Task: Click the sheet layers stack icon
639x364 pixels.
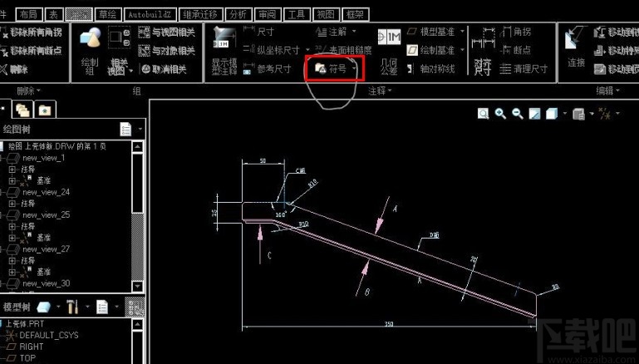Action: click(x=578, y=114)
